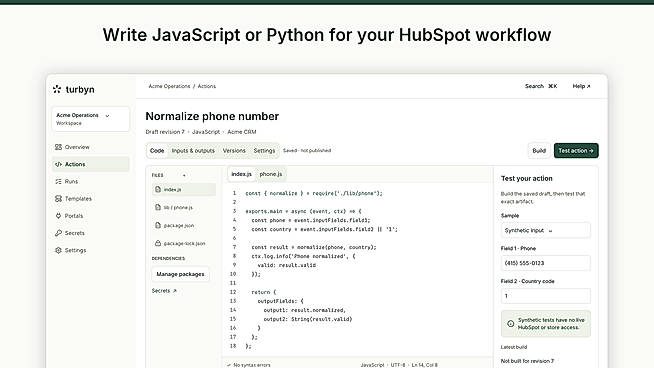The image size is (654, 368).
Task: Switch to the Code tab
Action: click(157, 151)
